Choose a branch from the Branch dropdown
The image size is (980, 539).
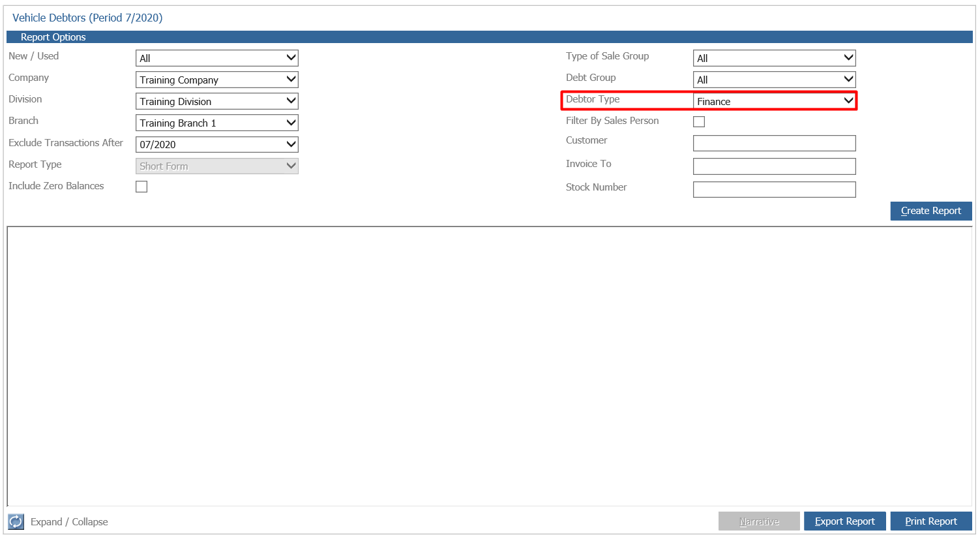(217, 123)
